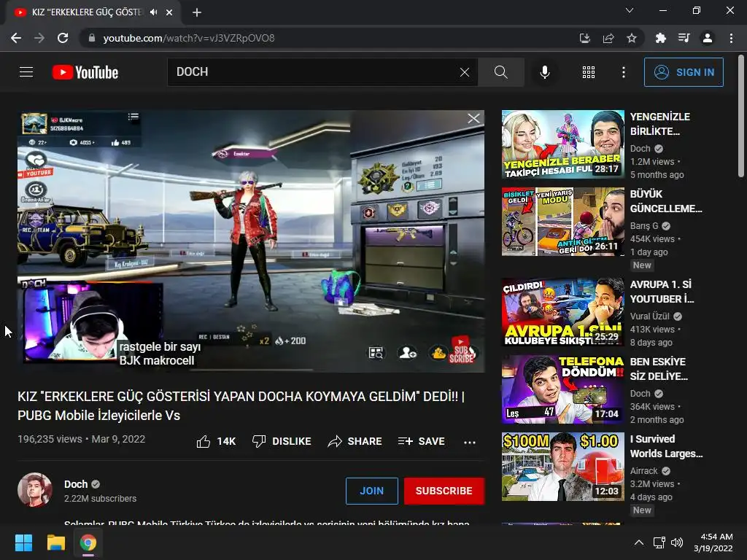Subscribe to the Doch channel

click(444, 491)
